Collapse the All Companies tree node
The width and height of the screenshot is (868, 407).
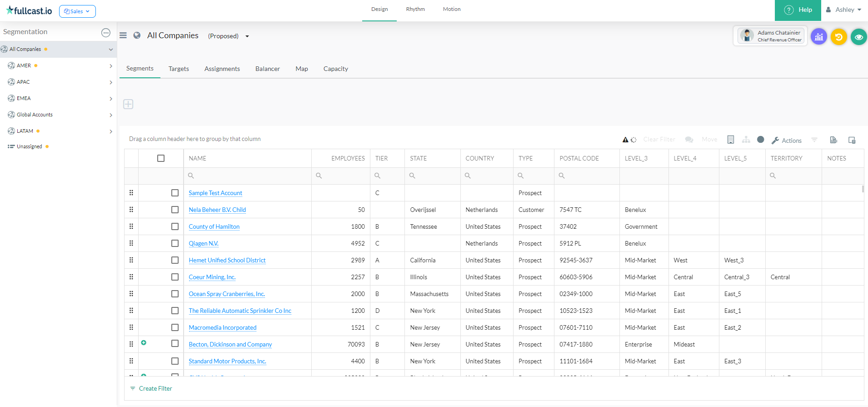(111, 50)
